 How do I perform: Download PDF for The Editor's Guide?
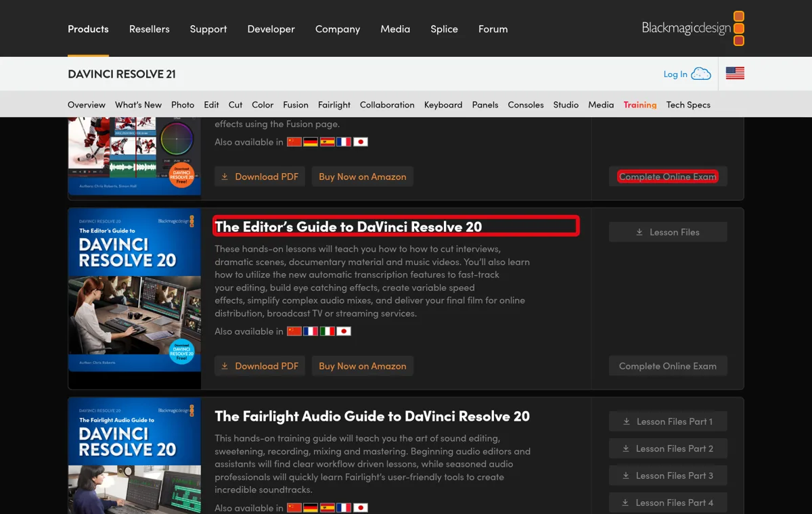pyautogui.click(x=260, y=366)
